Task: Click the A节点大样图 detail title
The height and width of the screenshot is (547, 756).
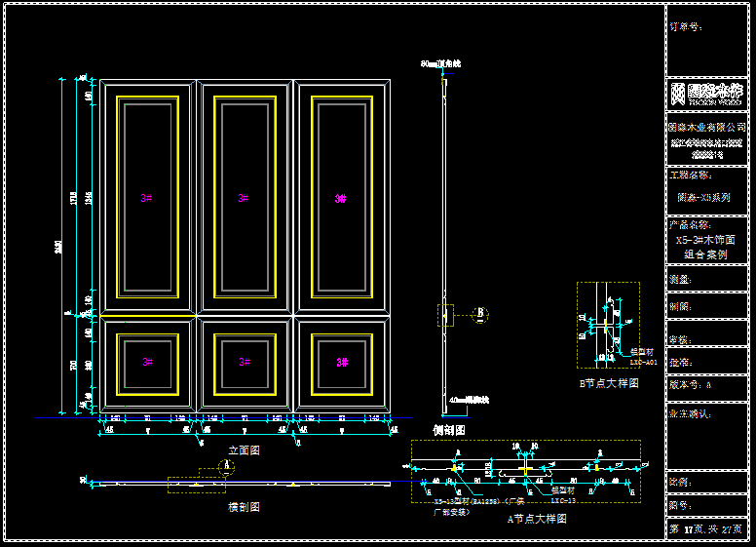Action: click(x=536, y=519)
